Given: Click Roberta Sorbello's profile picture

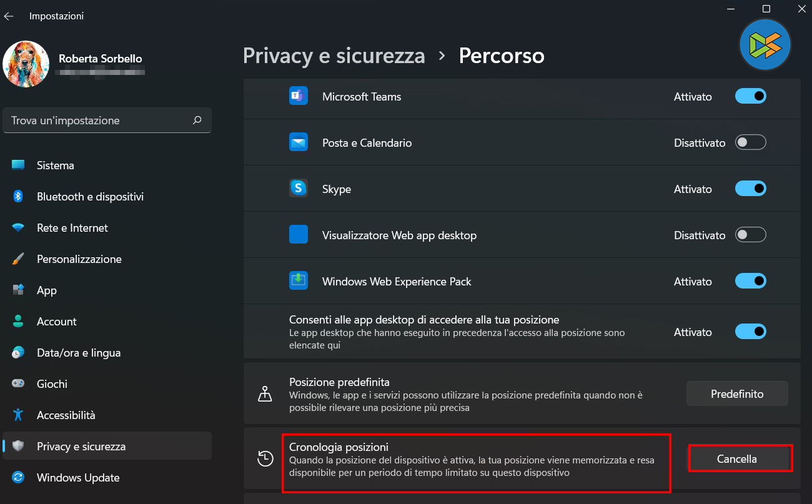Looking at the screenshot, I should 26,64.
